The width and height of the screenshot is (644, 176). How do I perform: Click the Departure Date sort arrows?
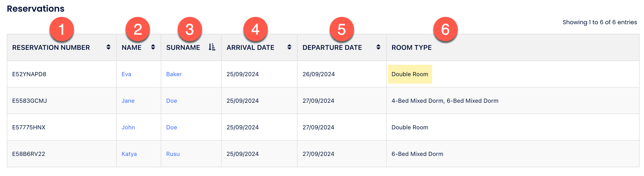[x=378, y=47]
